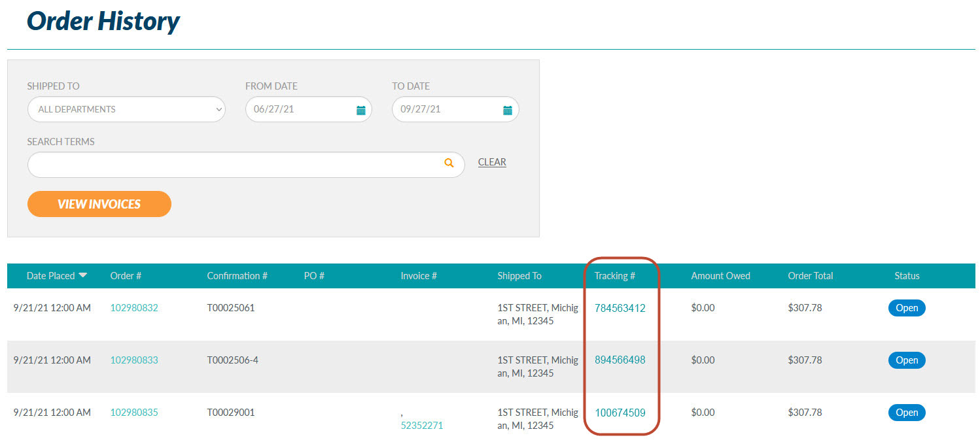Click the search magnifier icon
The width and height of the screenshot is (980, 442).
pos(449,163)
